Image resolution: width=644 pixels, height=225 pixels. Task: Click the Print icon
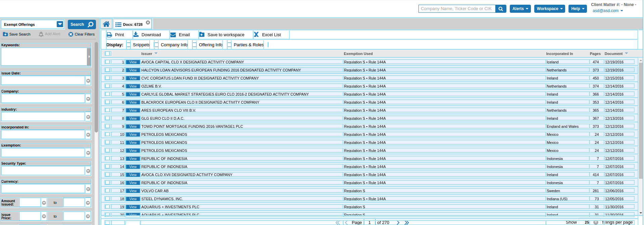109,35
